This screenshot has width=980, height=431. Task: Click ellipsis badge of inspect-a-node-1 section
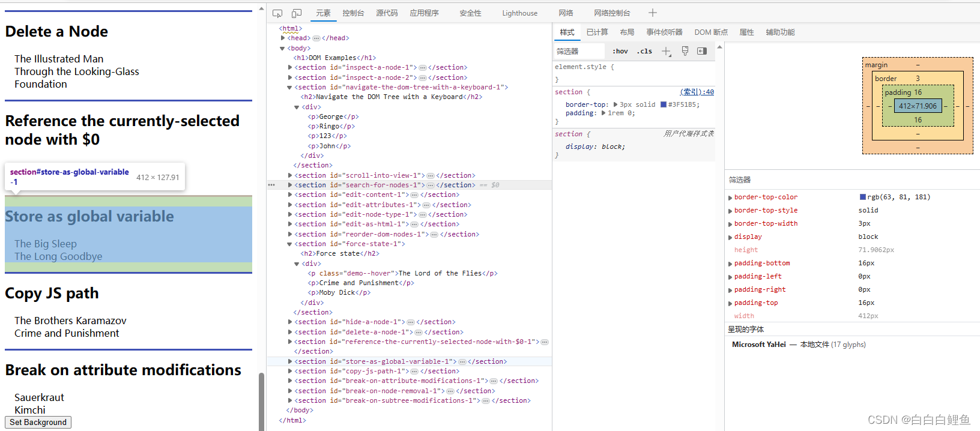(x=423, y=68)
